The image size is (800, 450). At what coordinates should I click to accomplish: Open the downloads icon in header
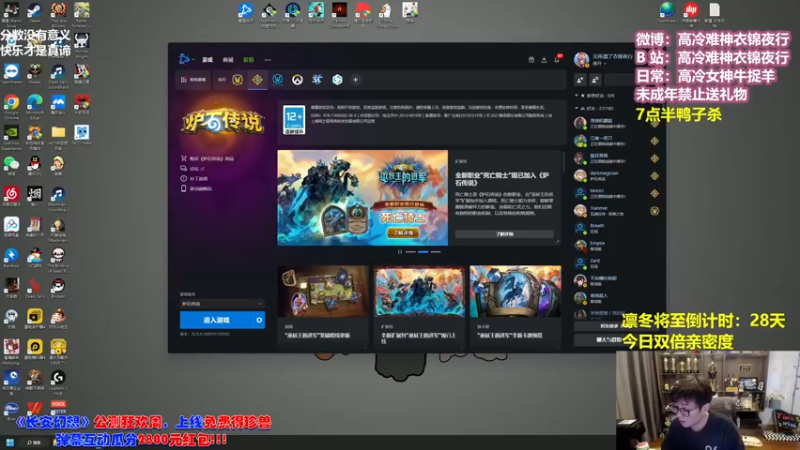[544, 60]
